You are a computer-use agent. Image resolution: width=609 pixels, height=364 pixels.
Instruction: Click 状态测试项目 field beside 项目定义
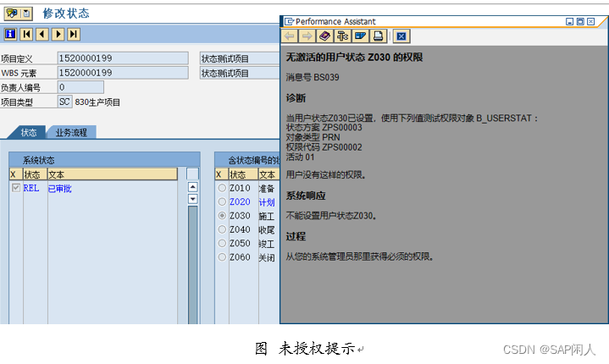240,58
